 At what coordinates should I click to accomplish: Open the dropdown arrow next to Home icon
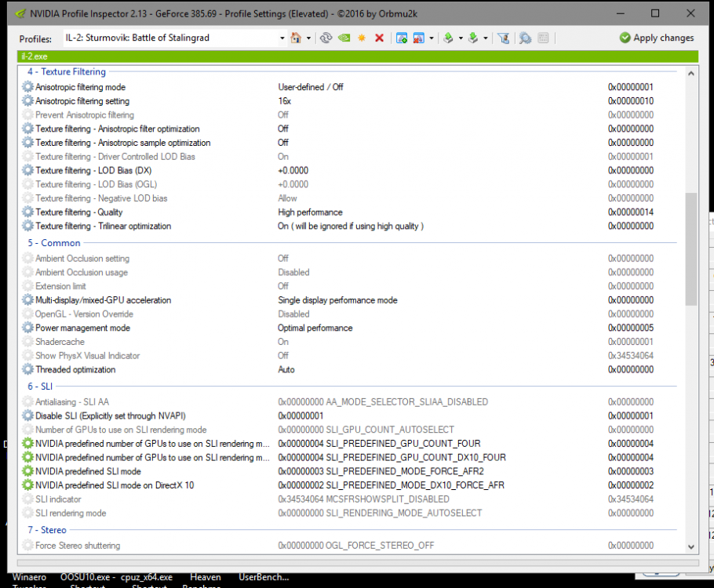(x=308, y=38)
